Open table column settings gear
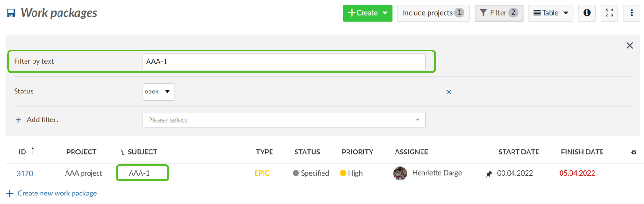The height and width of the screenshot is (204, 644). (x=634, y=152)
